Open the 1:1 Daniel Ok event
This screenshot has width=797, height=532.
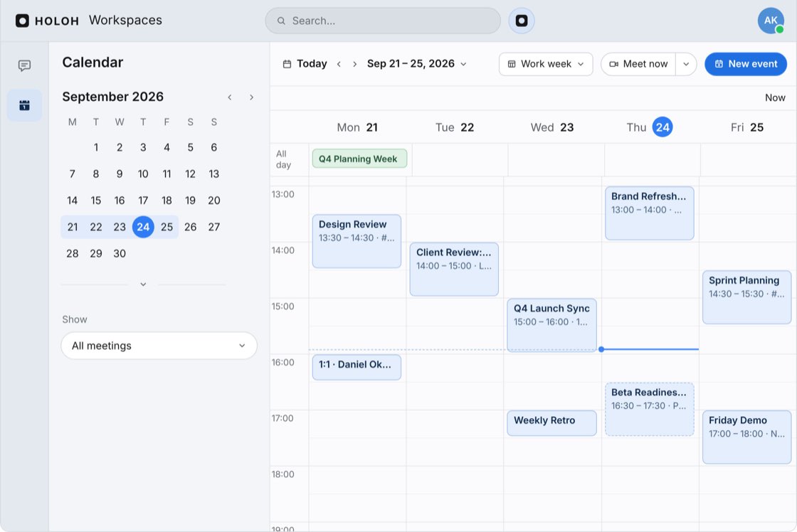tap(357, 367)
